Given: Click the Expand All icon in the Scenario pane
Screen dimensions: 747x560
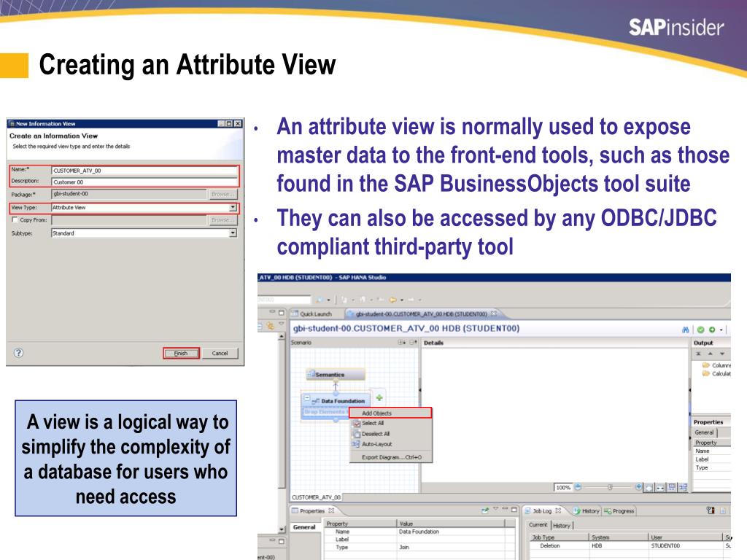Looking at the screenshot, I should (x=402, y=343).
